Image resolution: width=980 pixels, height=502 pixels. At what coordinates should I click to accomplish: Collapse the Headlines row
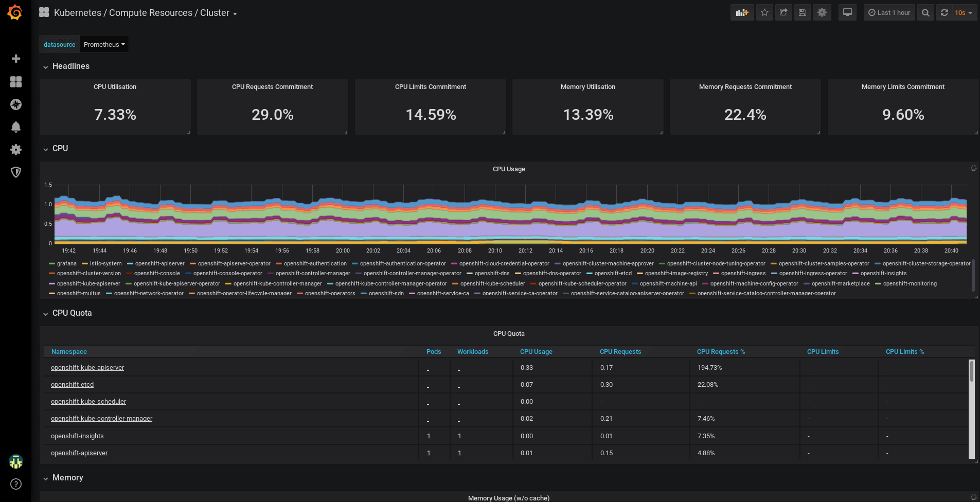click(x=70, y=66)
